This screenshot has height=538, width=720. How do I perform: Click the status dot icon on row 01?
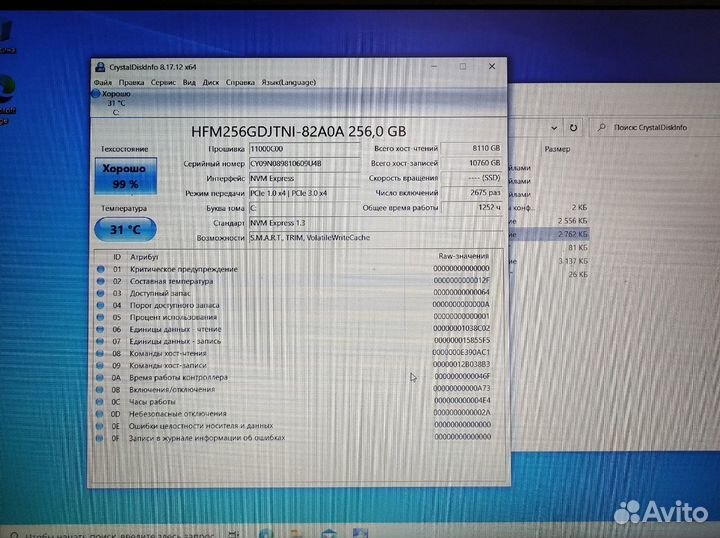click(x=101, y=269)
